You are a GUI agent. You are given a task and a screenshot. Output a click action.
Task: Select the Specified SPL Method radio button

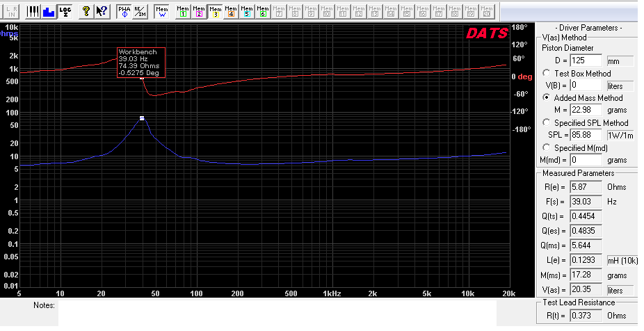pyautogui.click(x=546, y=122)
